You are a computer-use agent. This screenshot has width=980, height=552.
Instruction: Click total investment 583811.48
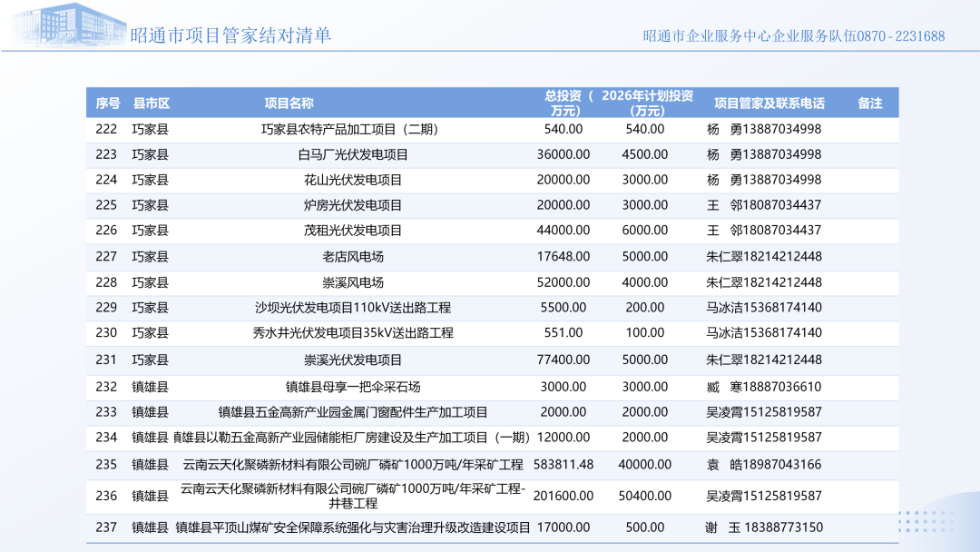(x=563, y=465)
